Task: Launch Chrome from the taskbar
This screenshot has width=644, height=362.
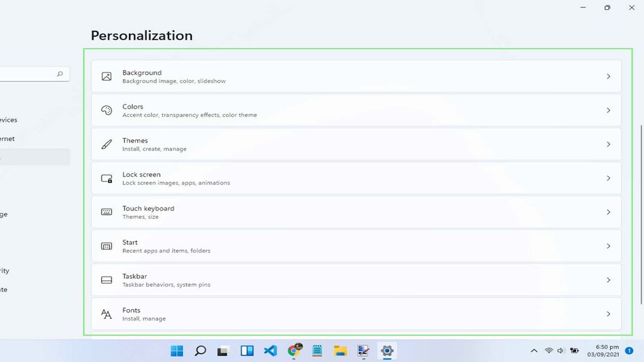Action: (293, 351)
